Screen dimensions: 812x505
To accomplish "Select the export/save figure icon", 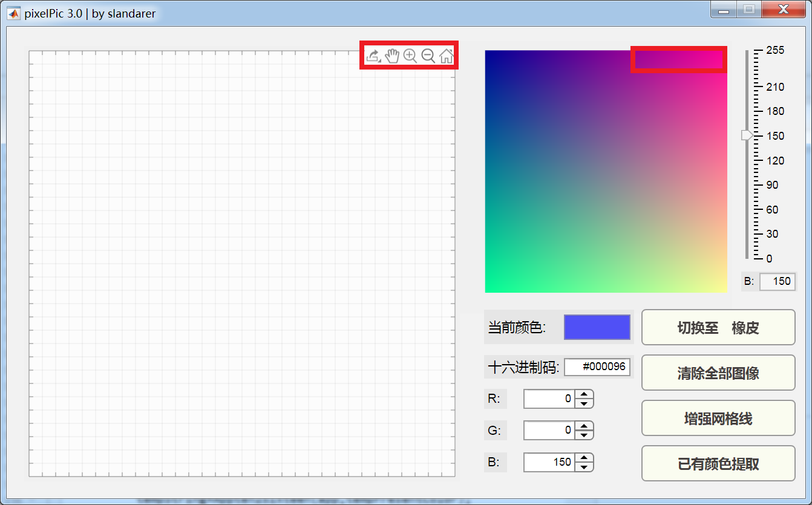I will click(x=373, y=55).
